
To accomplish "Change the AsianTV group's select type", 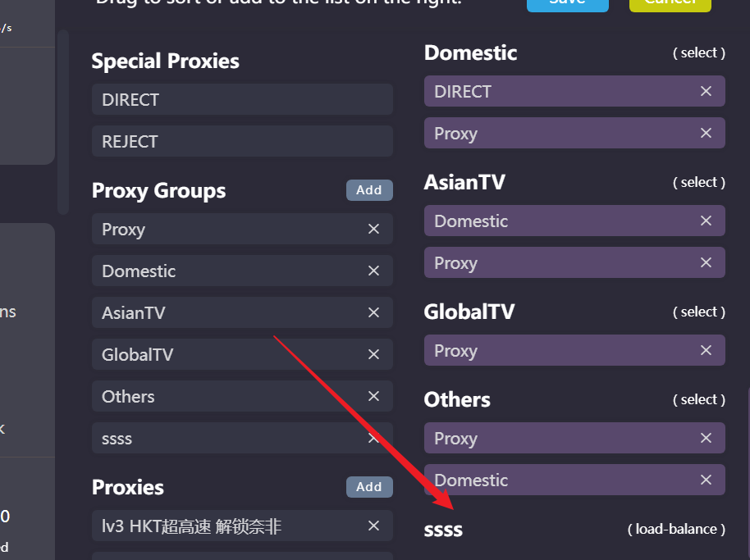I will 699,182.
